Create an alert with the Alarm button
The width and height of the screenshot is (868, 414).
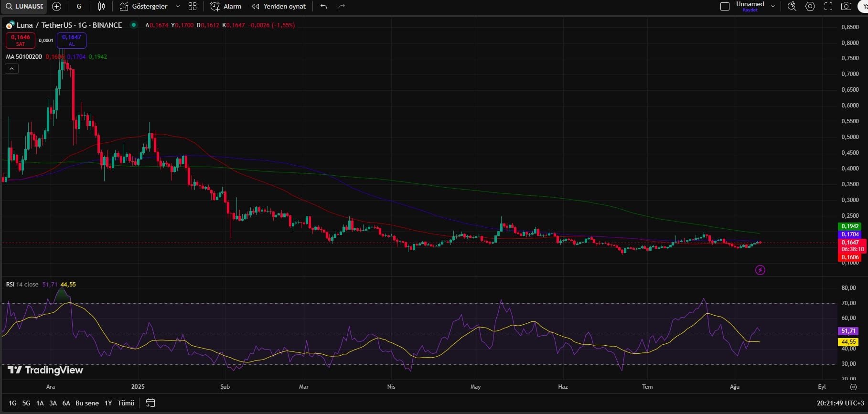tap(226, 6)
